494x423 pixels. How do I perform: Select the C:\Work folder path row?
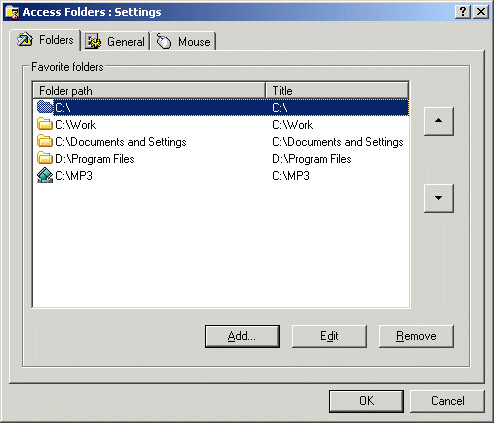76,125
